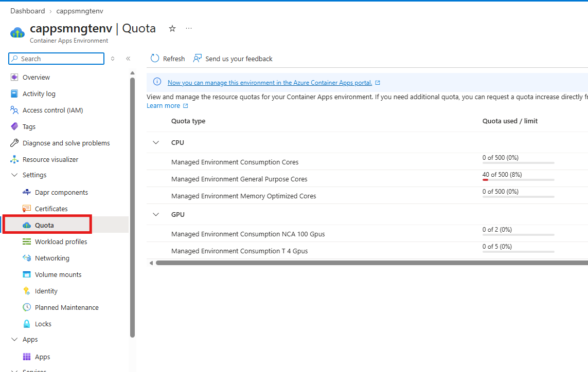The width and height of the screenshot is (588, 372).
Task: Click the horizontal scrollbar under the table
Action: coord(371,263)
